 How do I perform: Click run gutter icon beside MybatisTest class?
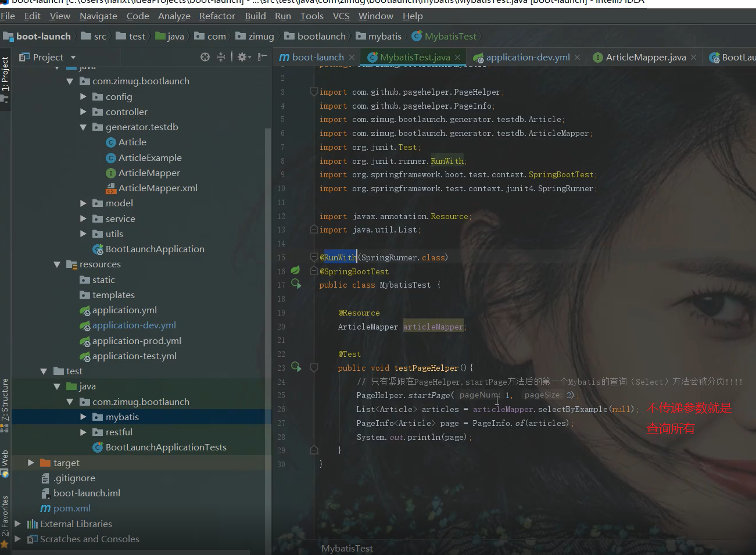coord(296,284)
